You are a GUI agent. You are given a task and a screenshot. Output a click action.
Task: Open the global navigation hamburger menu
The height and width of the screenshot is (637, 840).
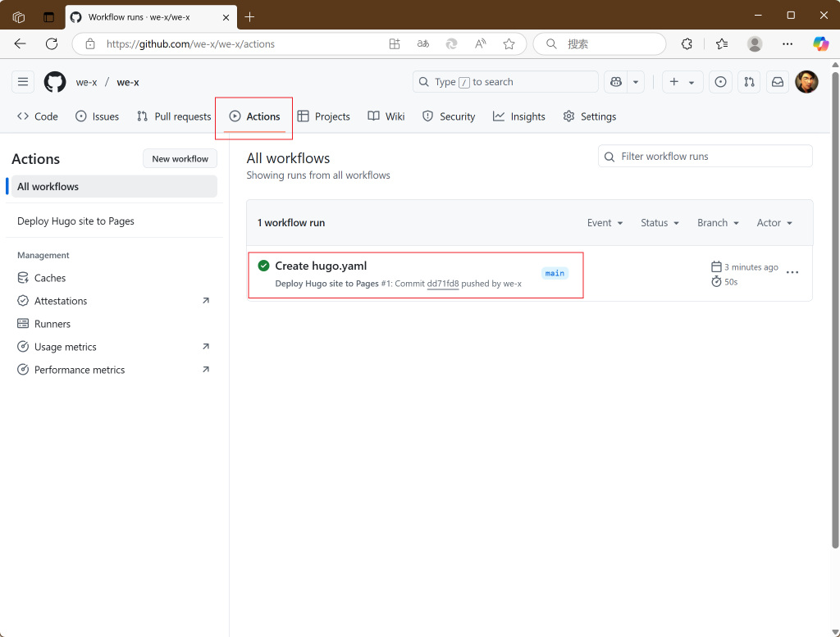[x=23, y=82]
